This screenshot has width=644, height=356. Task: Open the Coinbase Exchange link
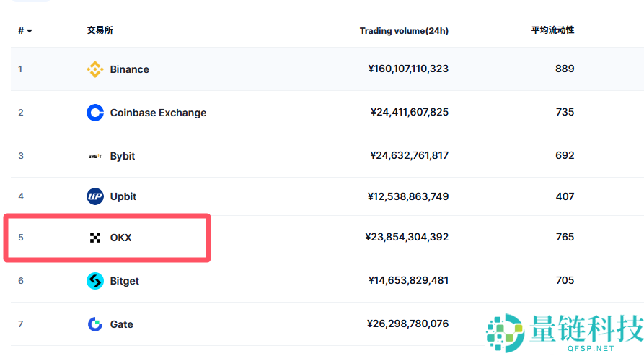pos(158,113)
